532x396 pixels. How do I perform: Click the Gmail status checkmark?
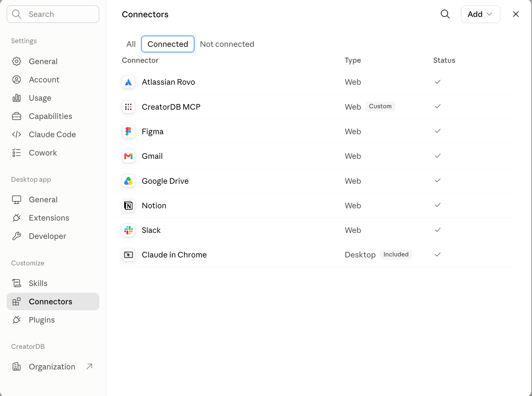[438, 156]
